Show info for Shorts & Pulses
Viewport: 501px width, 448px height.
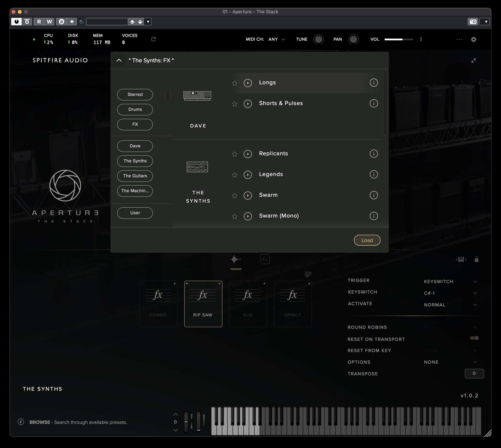(x=374, y=103)
